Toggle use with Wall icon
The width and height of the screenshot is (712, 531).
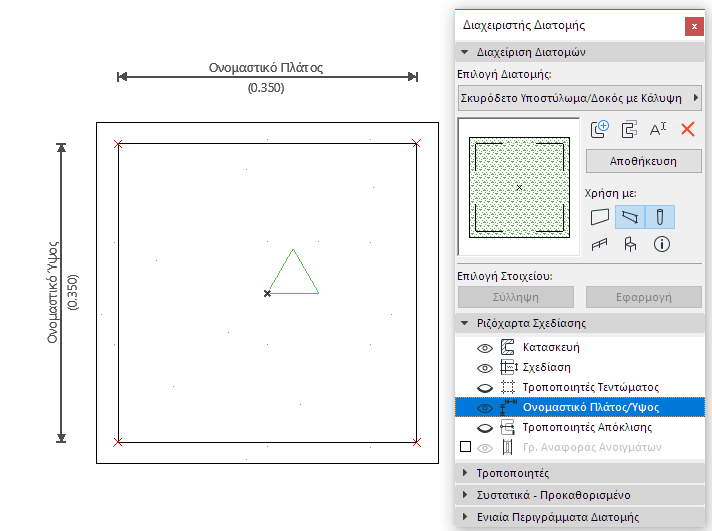[600, 217]
